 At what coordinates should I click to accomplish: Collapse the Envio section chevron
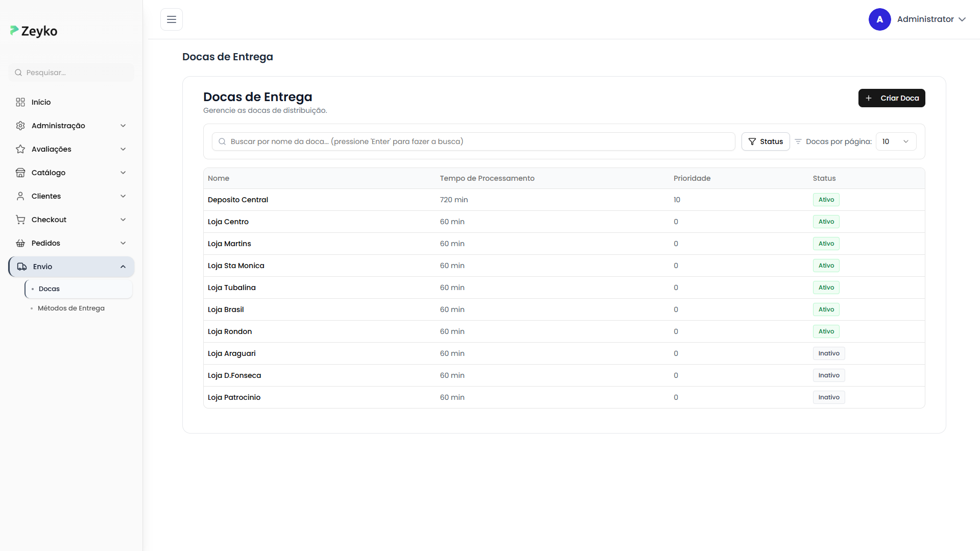click(x=123, y=267)
